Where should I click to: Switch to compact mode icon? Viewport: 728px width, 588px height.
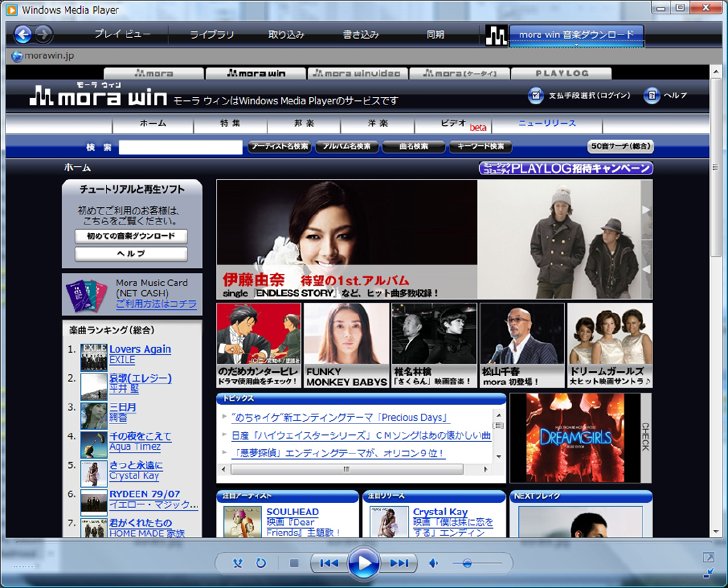click(708, 573)
